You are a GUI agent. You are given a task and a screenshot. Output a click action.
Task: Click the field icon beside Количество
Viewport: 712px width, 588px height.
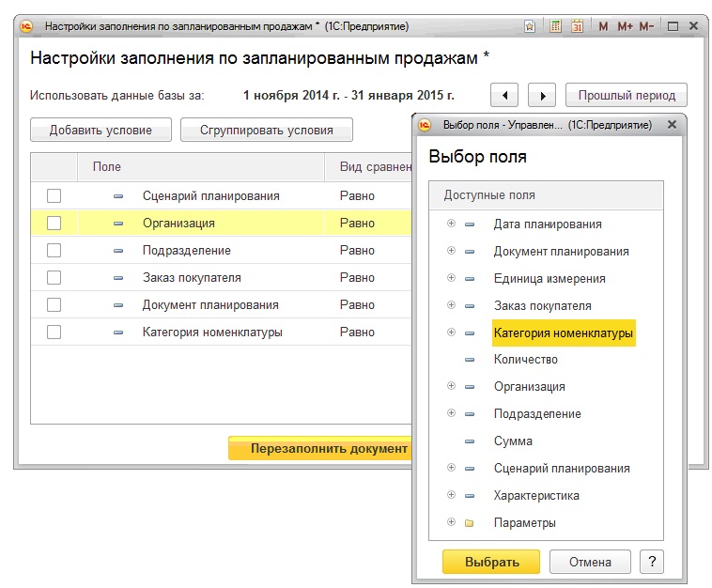click(x=470, y=360)
